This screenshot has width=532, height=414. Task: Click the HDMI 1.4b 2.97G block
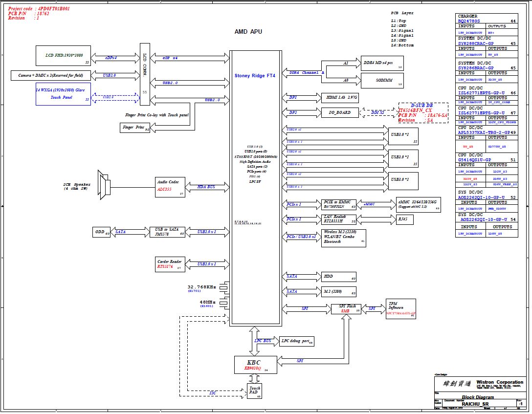pos(340,98)
